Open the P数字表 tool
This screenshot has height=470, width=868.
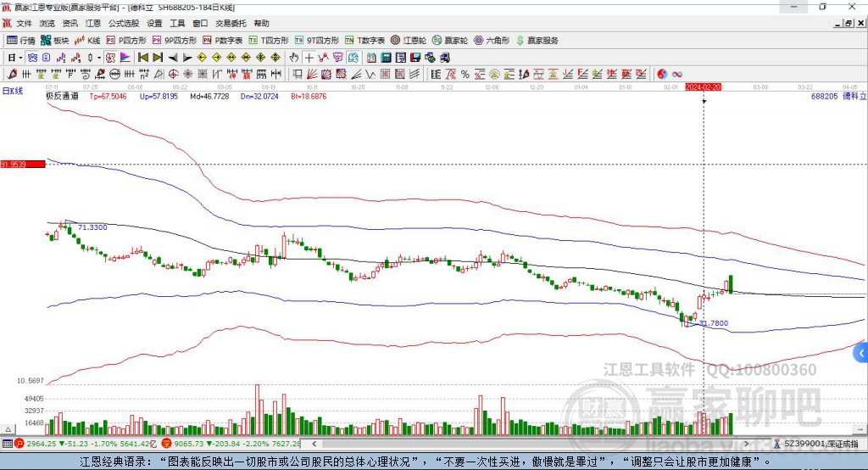click(223, 41)
